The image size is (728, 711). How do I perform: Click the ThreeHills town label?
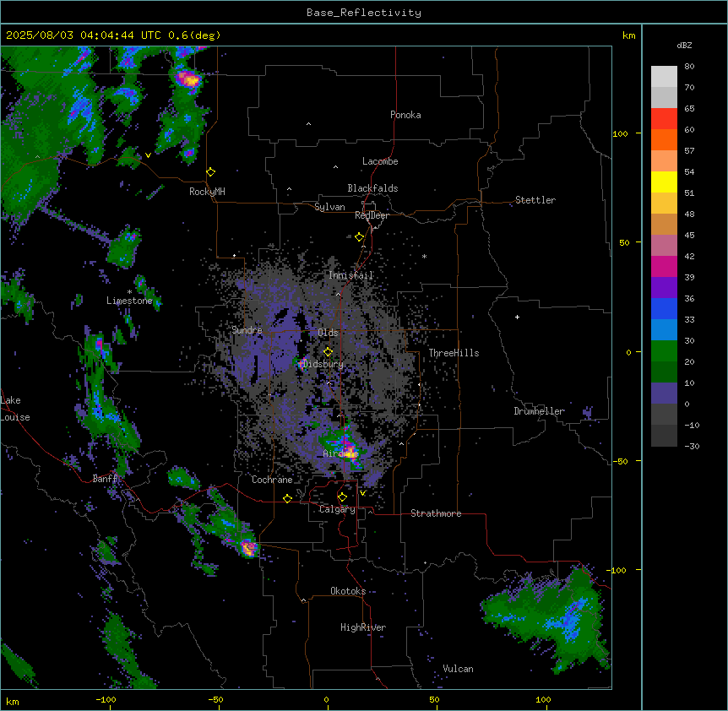click(x=454, y=353)
